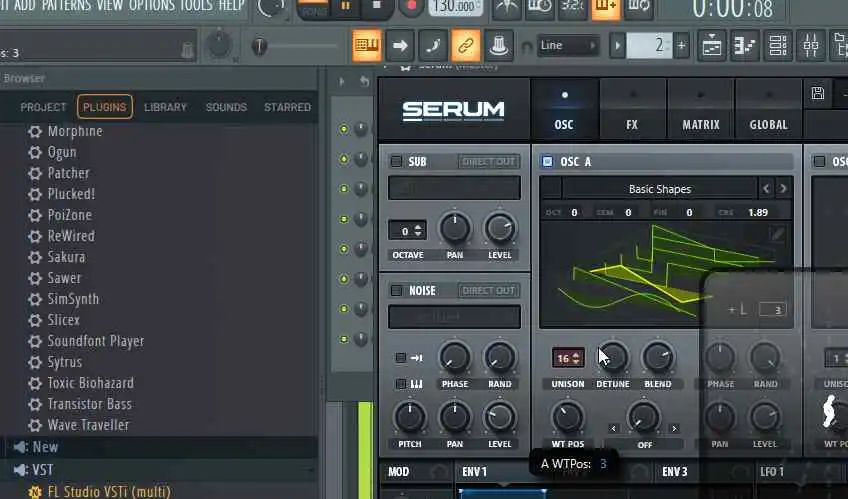Enable the NOISE oscillator checkbox
Screen dimensions: 848x499
pyautogui.click(x=396, y=290)
